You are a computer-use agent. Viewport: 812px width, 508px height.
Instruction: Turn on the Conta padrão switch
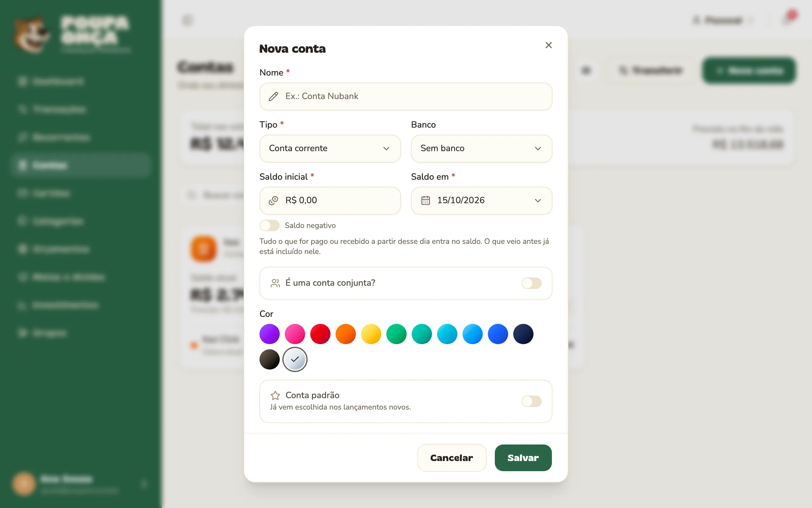(x=532, y=401)
